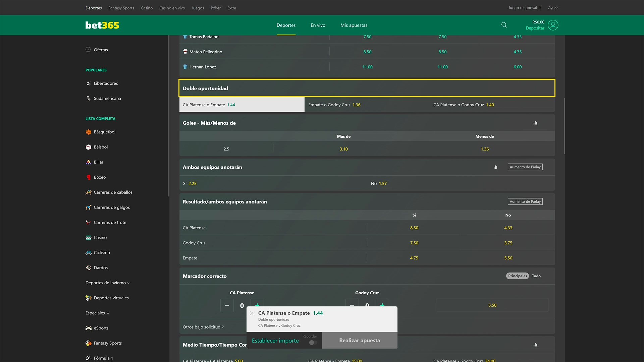Open Ciclismo sport category
Viewport: 644px width, 362px height.
(x=102, y=252)
